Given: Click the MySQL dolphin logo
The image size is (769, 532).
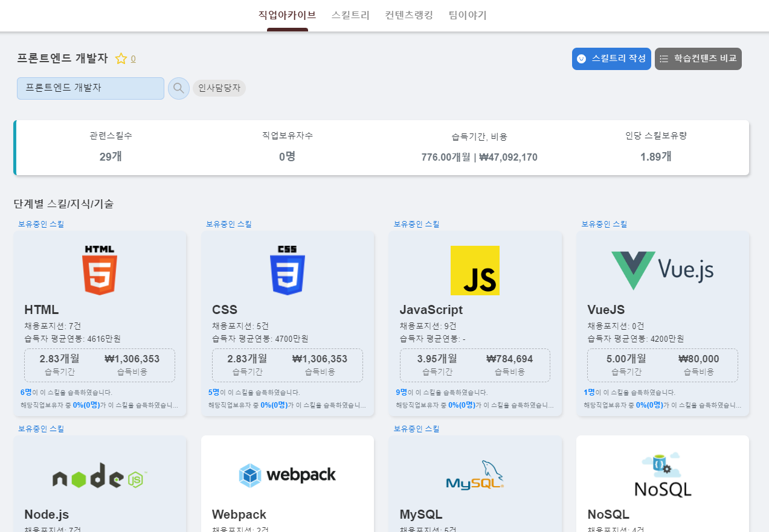Looking at the screenshot, I should click(475, 475).
